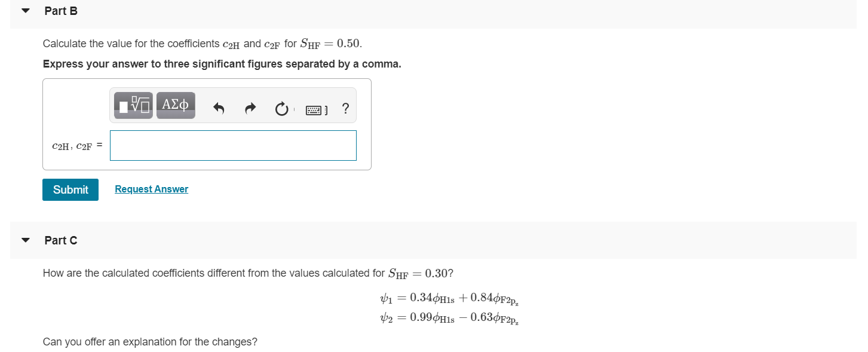Reset the answer entry field
The image size is (868, 352).
pyautogui.click(x=281, y=108)
